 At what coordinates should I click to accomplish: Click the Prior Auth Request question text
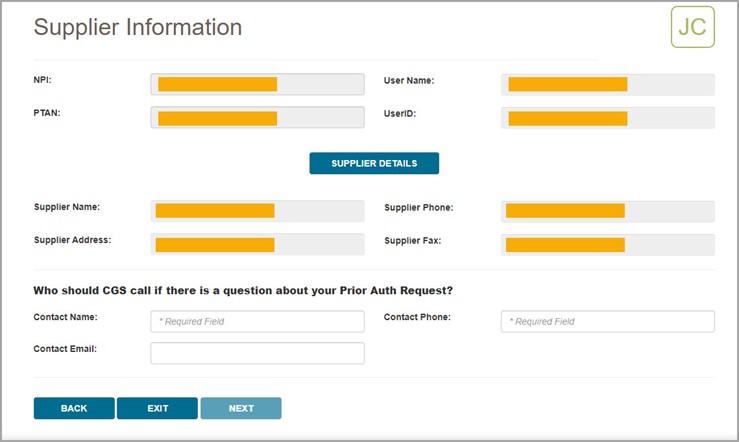(x=243, y=291)
